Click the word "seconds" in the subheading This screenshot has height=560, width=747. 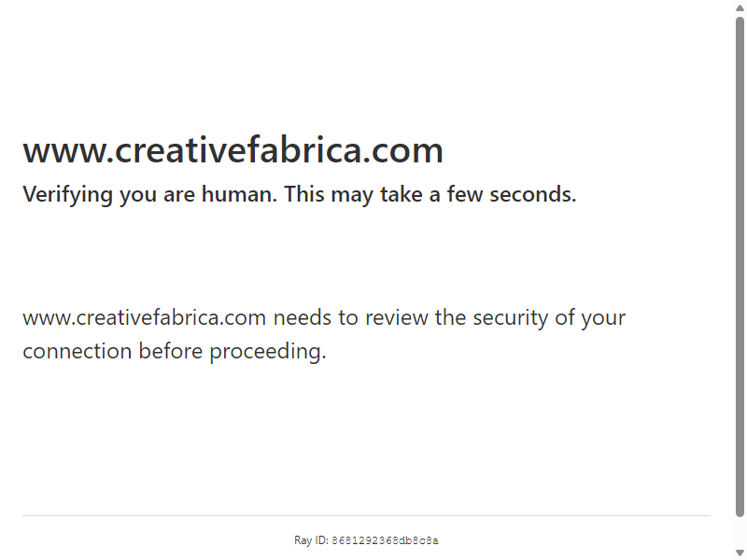point(533,194)
